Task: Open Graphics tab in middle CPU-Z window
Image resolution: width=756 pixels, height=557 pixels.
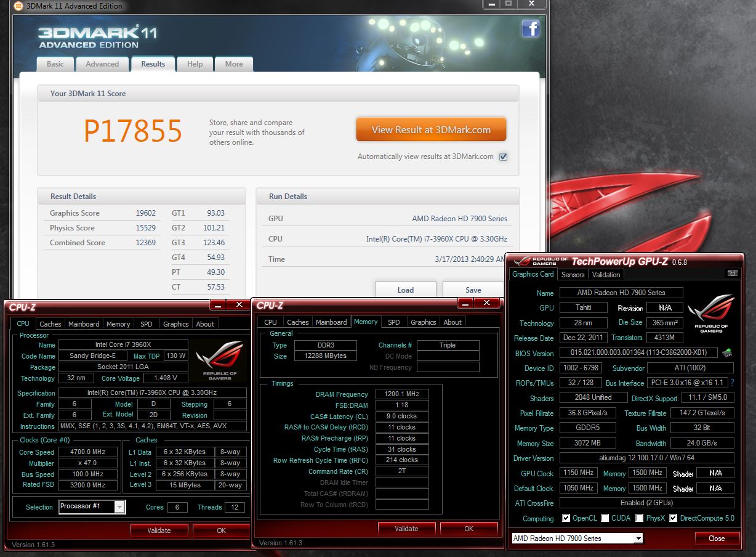Action: [x=423, y=322]
